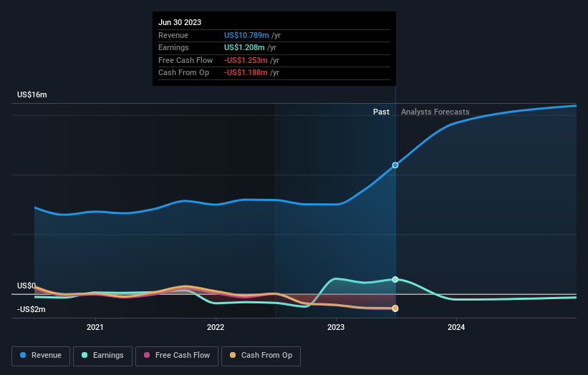Viewport: 588px width, 375px height.
Task: Click the 2021 x-axis label
Action: pos(95,327)
